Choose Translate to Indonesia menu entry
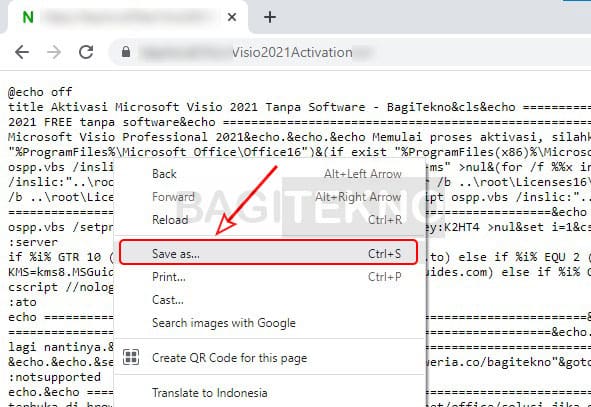The width and height of the screenshot is (591, 407). (x=270, y=393)
